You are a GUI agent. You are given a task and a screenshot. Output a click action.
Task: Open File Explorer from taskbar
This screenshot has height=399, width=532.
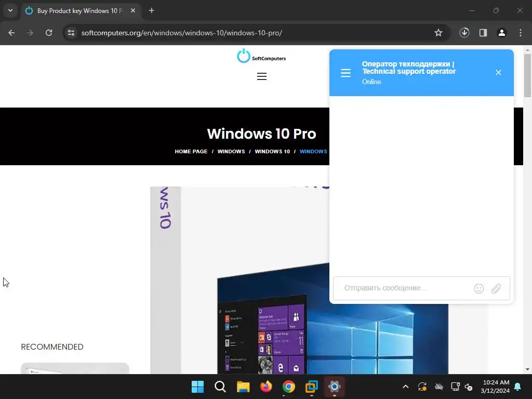tap(243, 387)
